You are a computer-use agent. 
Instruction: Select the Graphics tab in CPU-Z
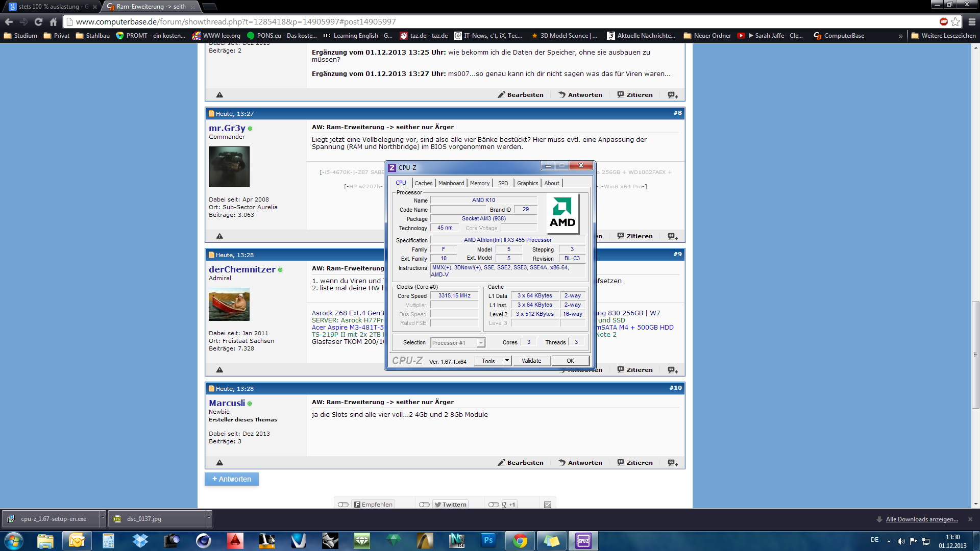(x=527, y=183)
